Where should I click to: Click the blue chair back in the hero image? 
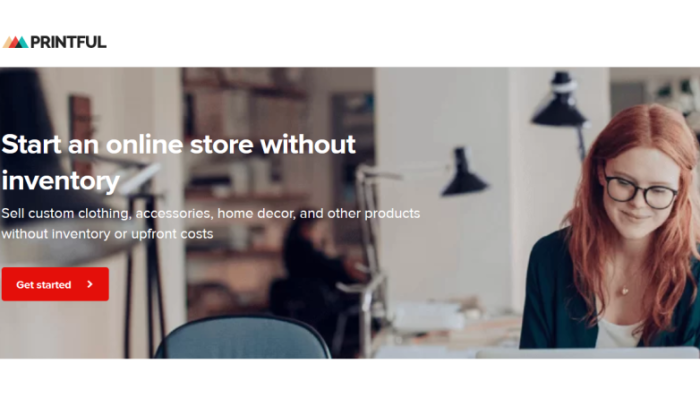242,337
